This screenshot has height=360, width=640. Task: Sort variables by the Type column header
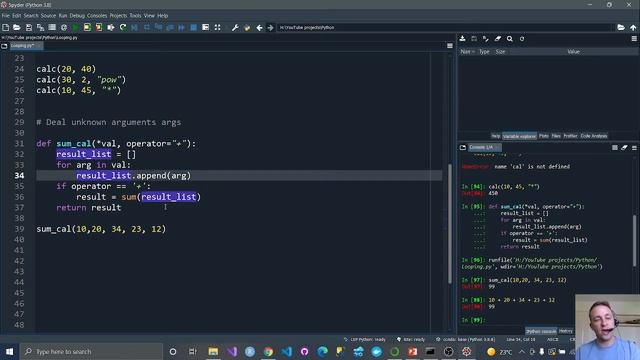[484, 52]
